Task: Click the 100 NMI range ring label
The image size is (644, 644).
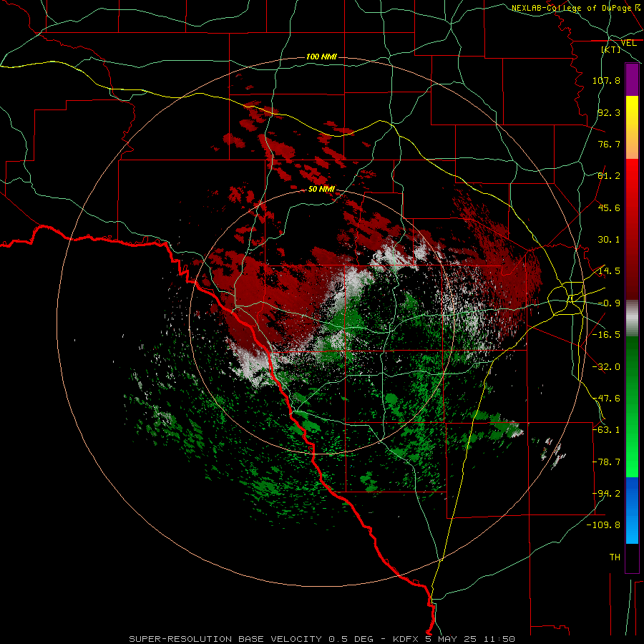Action: point(321,57)
